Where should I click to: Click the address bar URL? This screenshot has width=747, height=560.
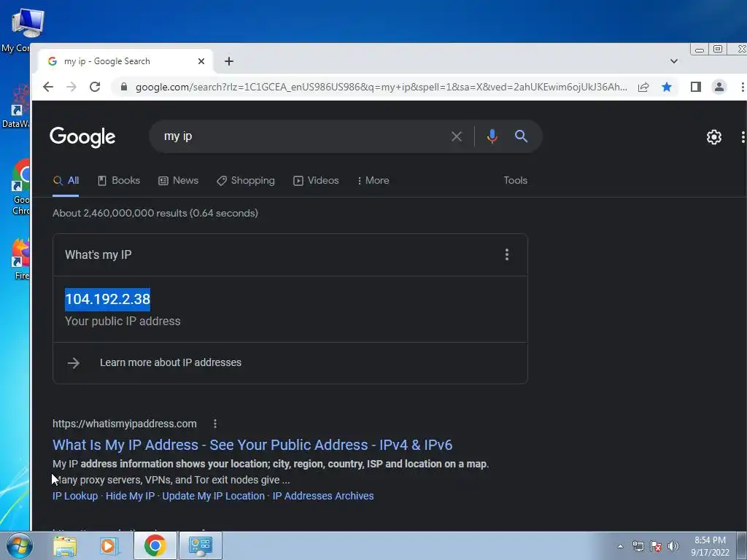coord(381,87)
